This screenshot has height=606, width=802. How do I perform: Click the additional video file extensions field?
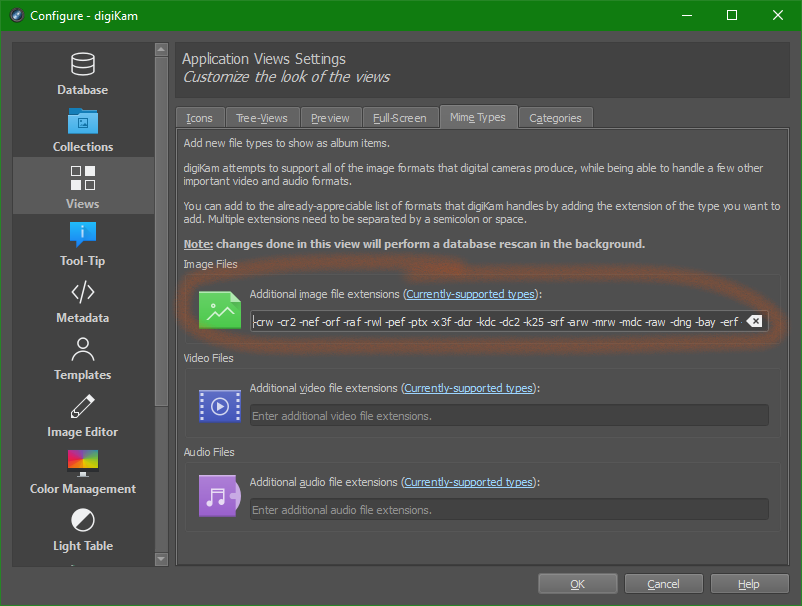click(x=509, y=415)
